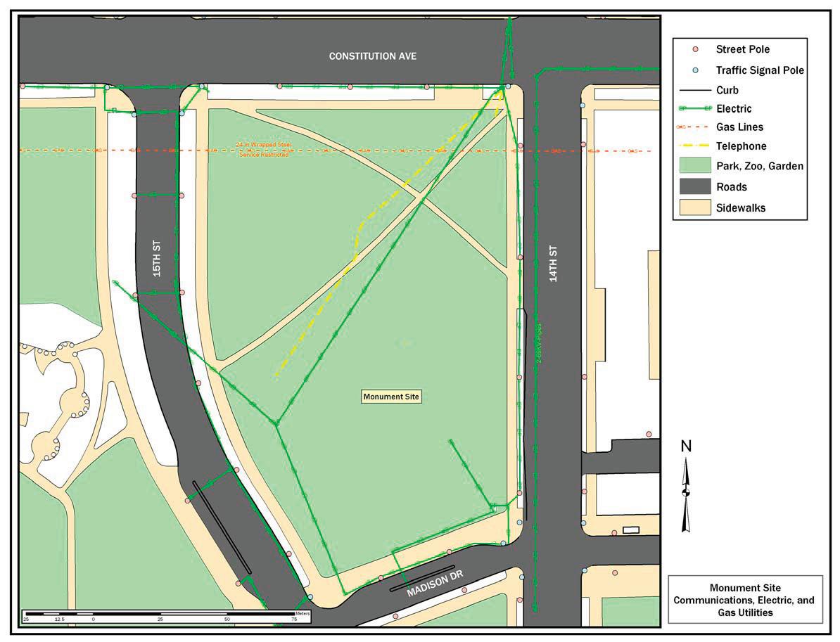Screen dimensions: 840x642
Task: Click the Monument Site map label
Action: pos(391,397)
